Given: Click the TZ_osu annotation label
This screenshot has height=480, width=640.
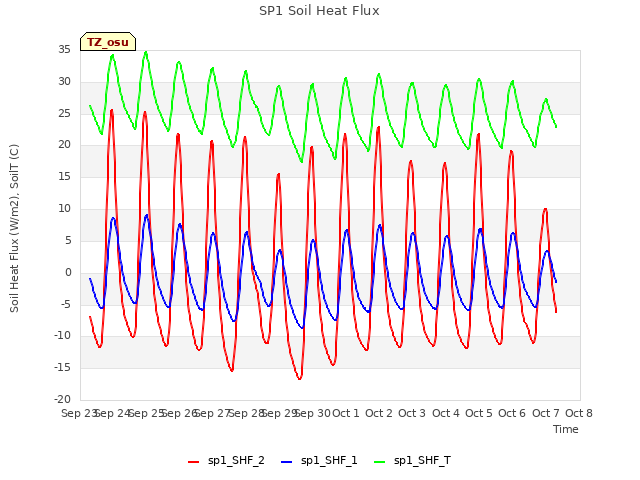Looking at the screenshot, I should click(108, 42).
